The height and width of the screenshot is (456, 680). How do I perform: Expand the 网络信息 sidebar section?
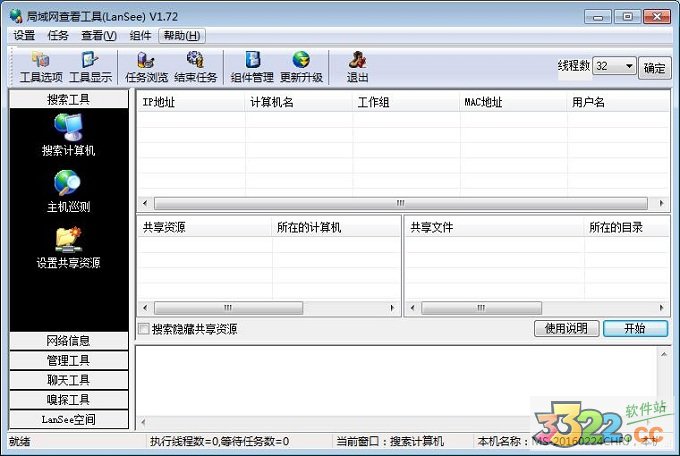(69, 341)
